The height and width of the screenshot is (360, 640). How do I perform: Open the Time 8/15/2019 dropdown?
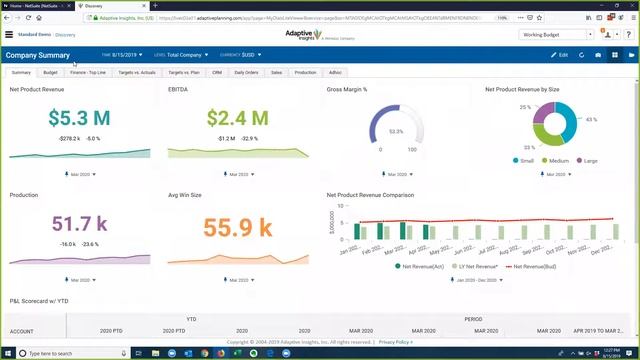(122, 55)
